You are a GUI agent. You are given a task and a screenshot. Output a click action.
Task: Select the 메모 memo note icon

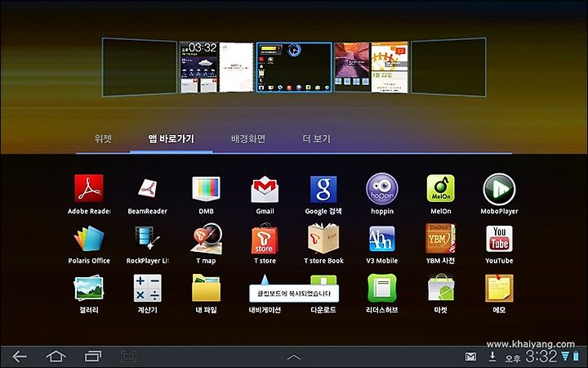click(499, 288)
